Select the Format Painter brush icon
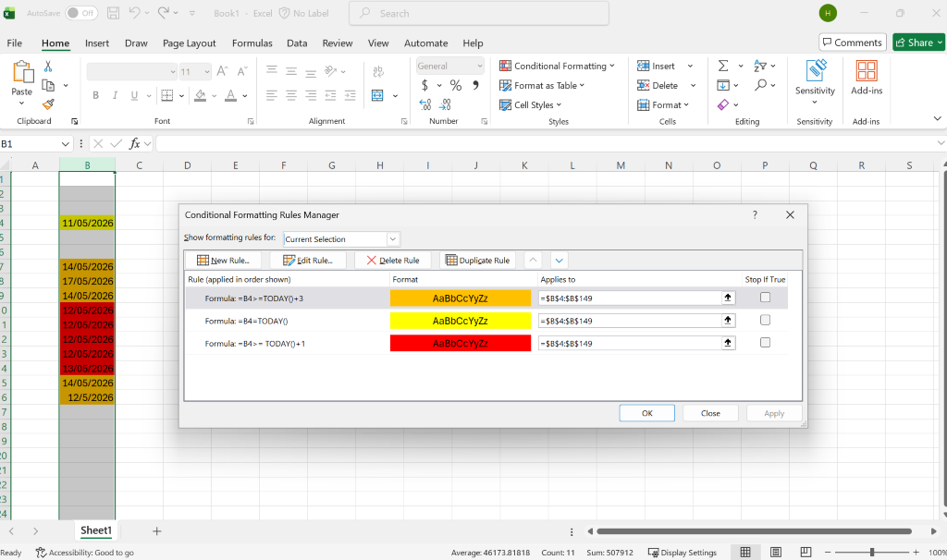The width and height of the screenshot is (947, 560). click(48, 104)
